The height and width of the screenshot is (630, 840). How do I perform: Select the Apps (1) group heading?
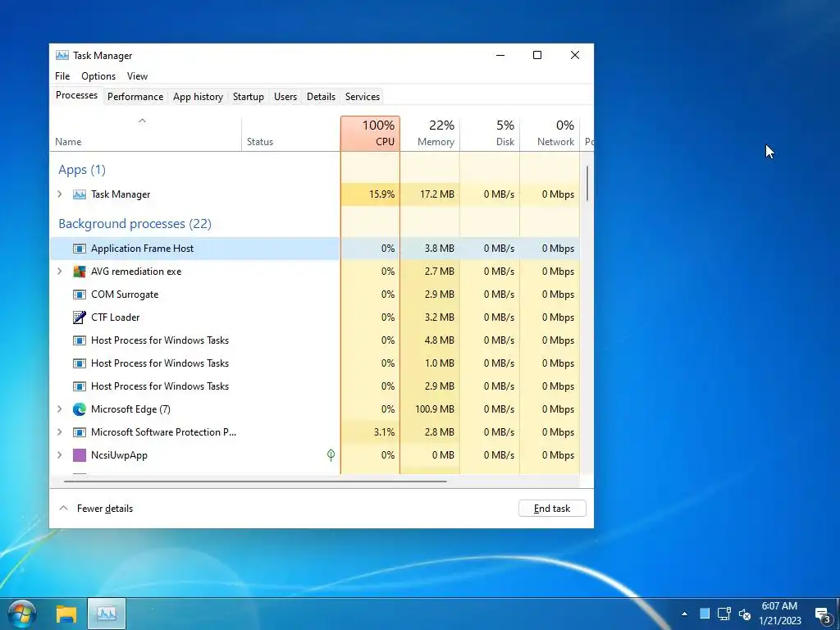(82, 170)
